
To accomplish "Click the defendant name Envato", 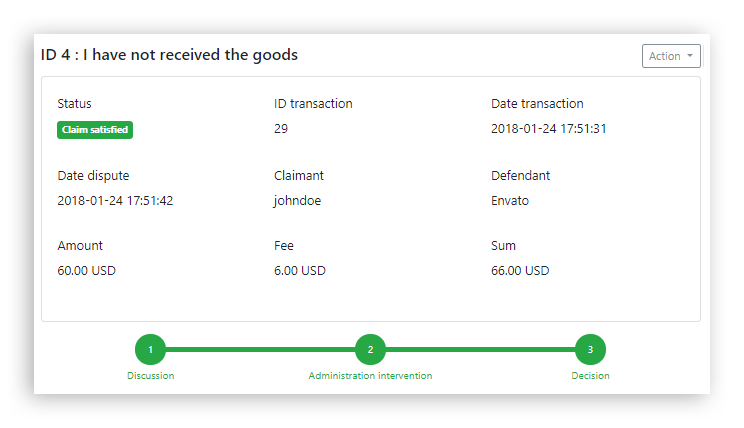I will click(510, 200).
